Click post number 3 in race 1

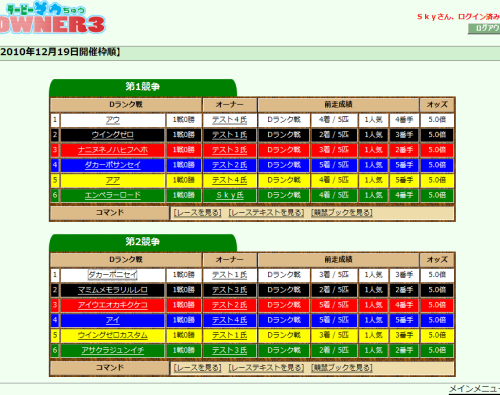(x=55, y=150)
